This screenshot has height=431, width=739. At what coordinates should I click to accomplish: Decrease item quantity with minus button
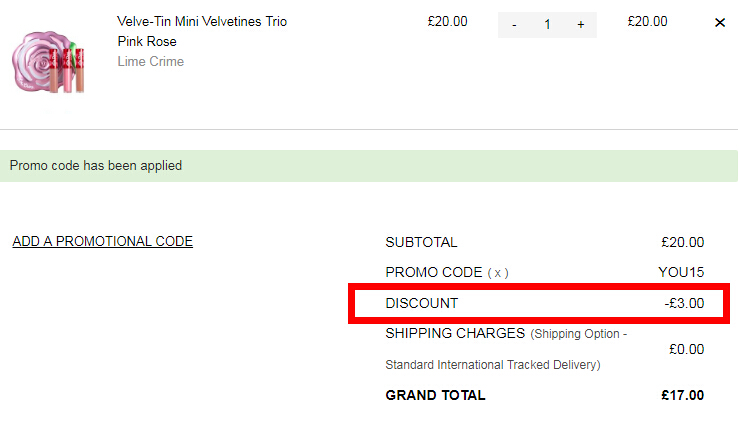(x=514, y=25)
